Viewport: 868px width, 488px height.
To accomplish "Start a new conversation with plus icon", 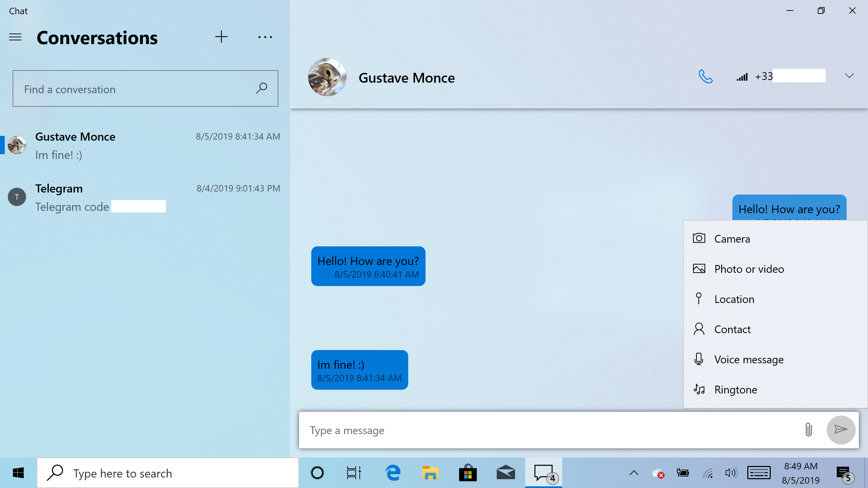I will pos(221,37).
